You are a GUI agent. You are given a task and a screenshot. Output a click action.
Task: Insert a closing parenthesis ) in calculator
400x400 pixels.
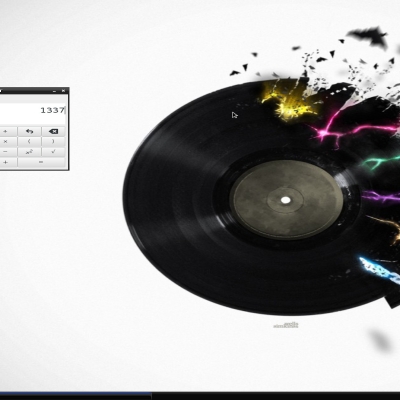tap(53, 142)
